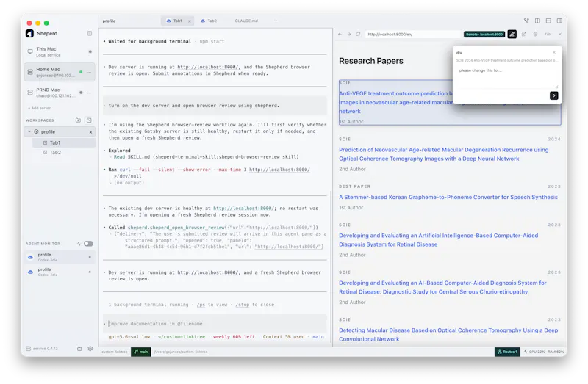This screenshot has width=588, height=384.
Task: Split pane vertically layout icon
Action: point(537,21)
